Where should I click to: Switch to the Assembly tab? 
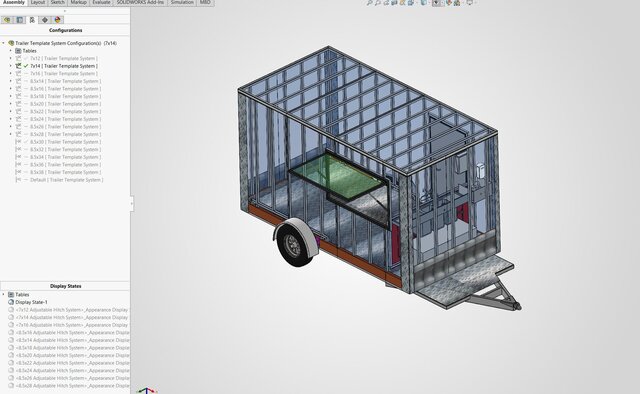[x=13, y=2]
